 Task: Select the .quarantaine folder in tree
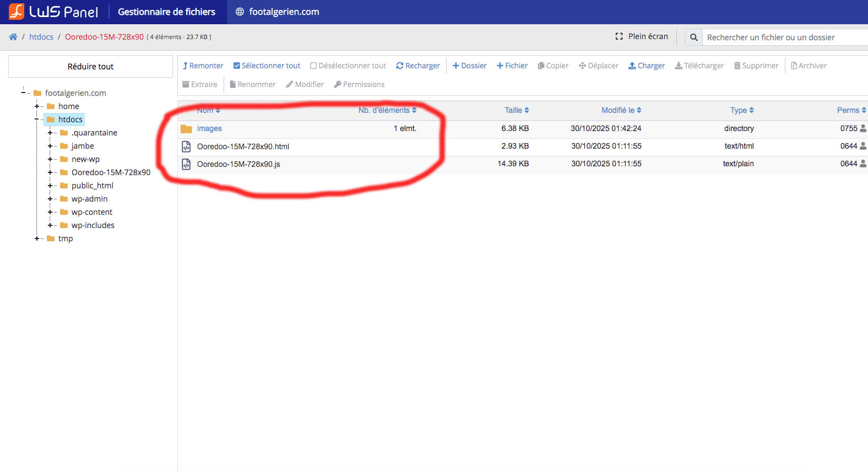tap(94, 133)
